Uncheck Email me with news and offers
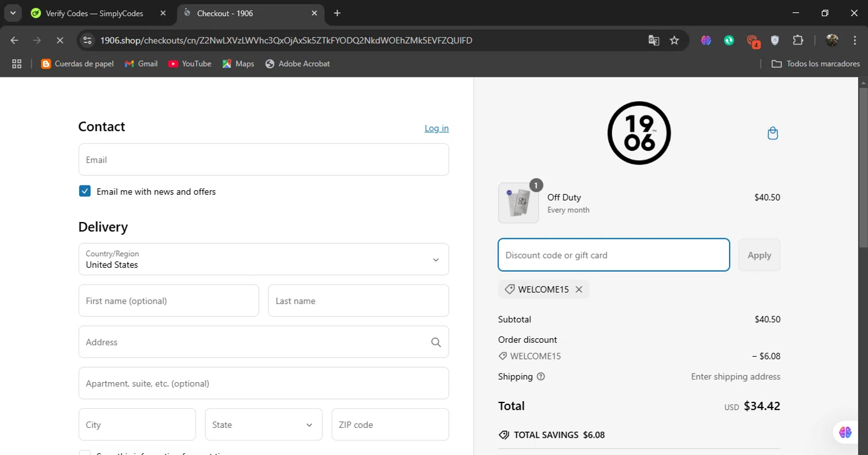Viewport: 868px width, 455px height. coord(85,191)
